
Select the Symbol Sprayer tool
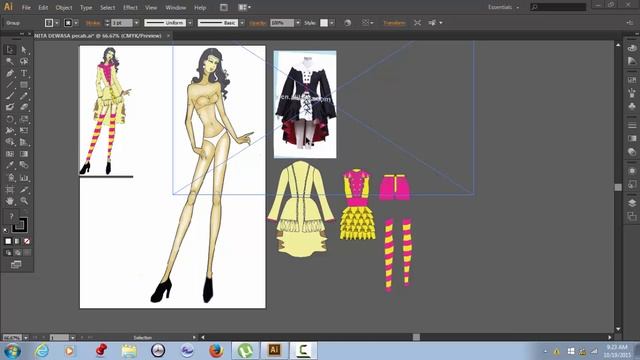click(10, 178)
